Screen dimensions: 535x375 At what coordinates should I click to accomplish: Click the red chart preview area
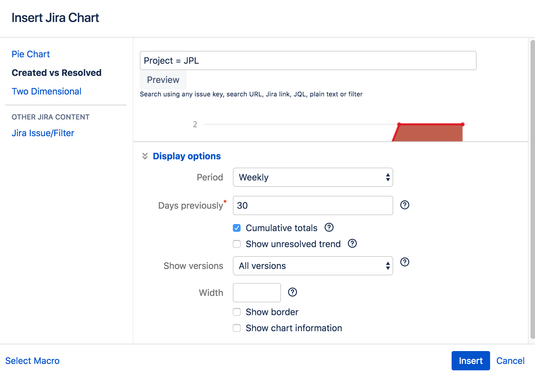pos(429,133)
